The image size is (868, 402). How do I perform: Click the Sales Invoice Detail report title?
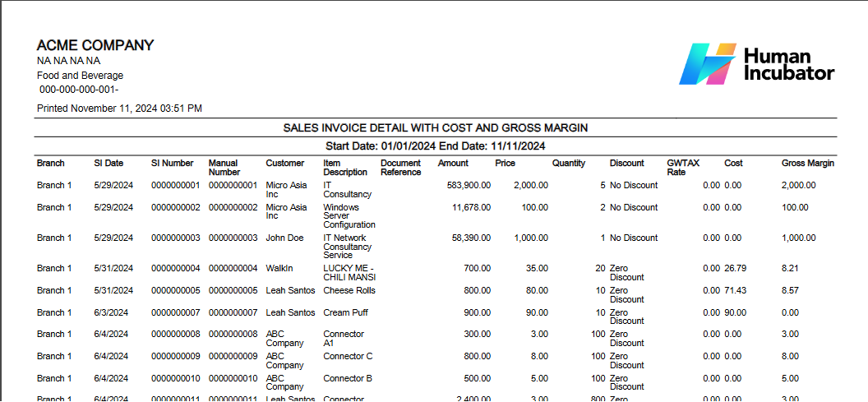coord(435,128)
